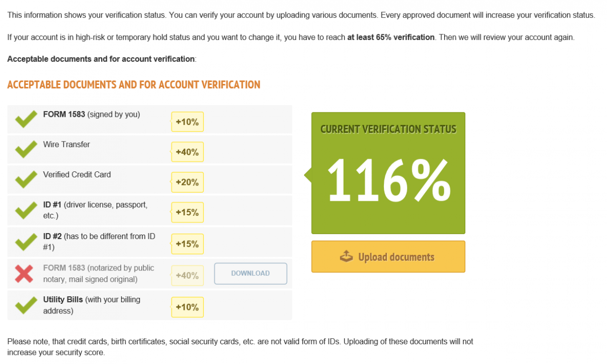
Task: Click the +40% Wire Transfer badge
Action: pyautogui.click(x=187, y=152)
